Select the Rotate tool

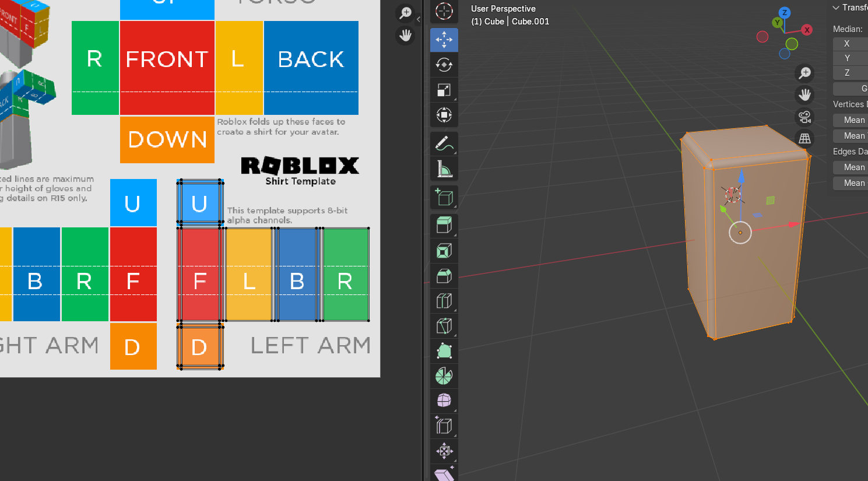coord(444,65)
